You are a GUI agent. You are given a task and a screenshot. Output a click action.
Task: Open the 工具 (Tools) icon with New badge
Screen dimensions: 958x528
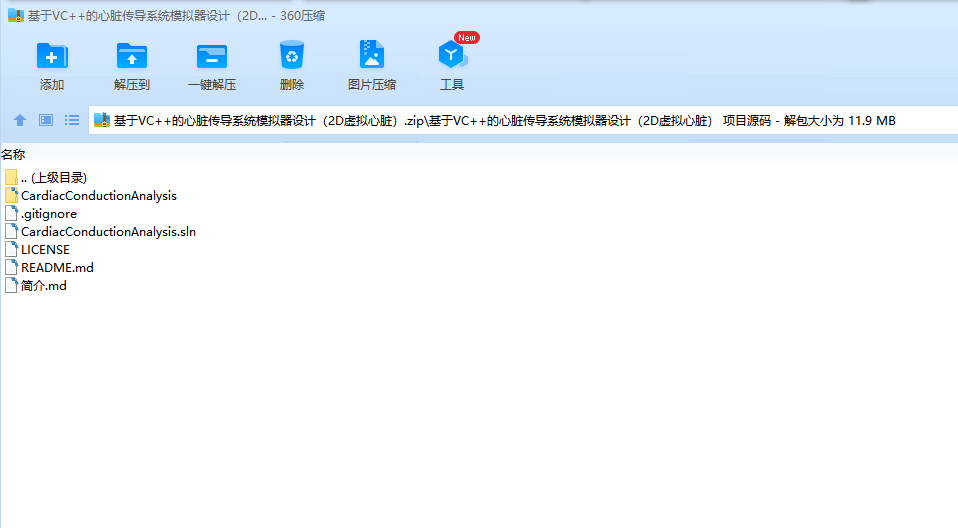coord(452,55)
